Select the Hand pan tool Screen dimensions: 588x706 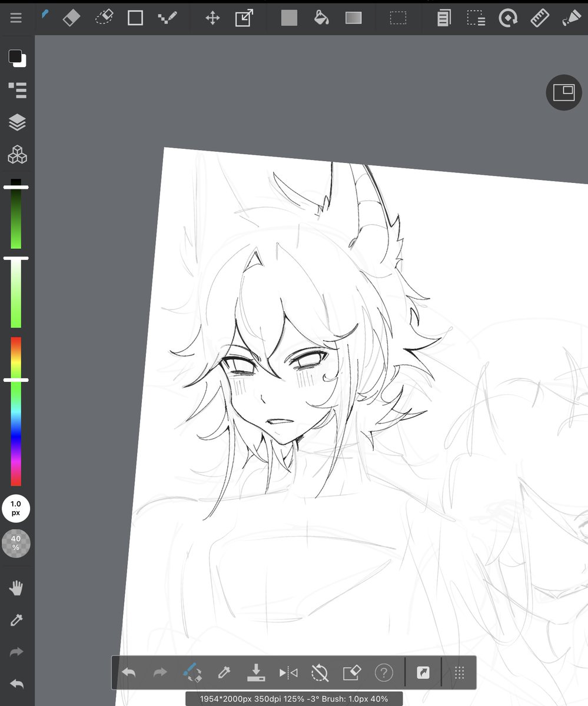pyautogui.click(x=17, y=588)
